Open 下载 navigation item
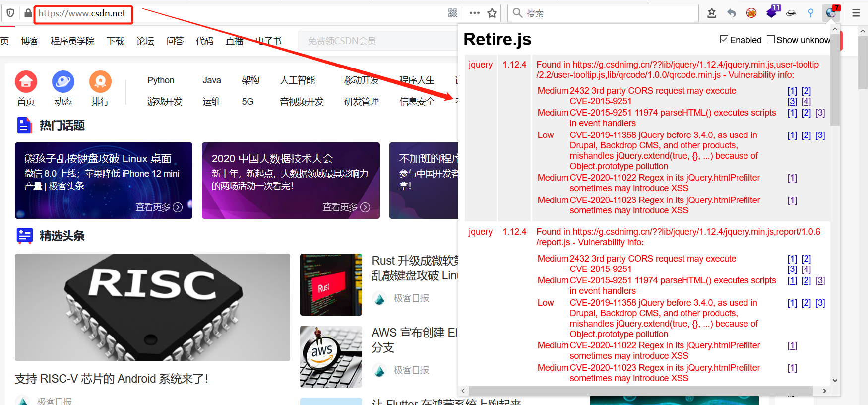The width and height of the screenshot is (868, 405). coord(116,41)
